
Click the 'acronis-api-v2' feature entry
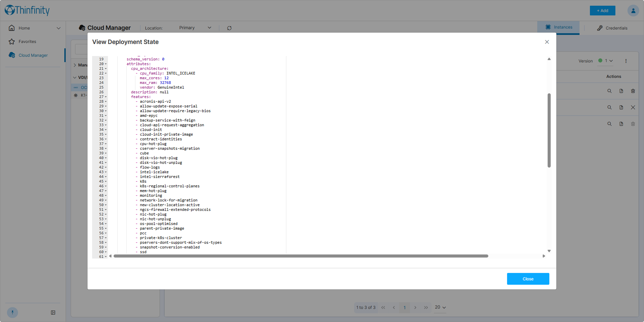(x=155, y=101)
